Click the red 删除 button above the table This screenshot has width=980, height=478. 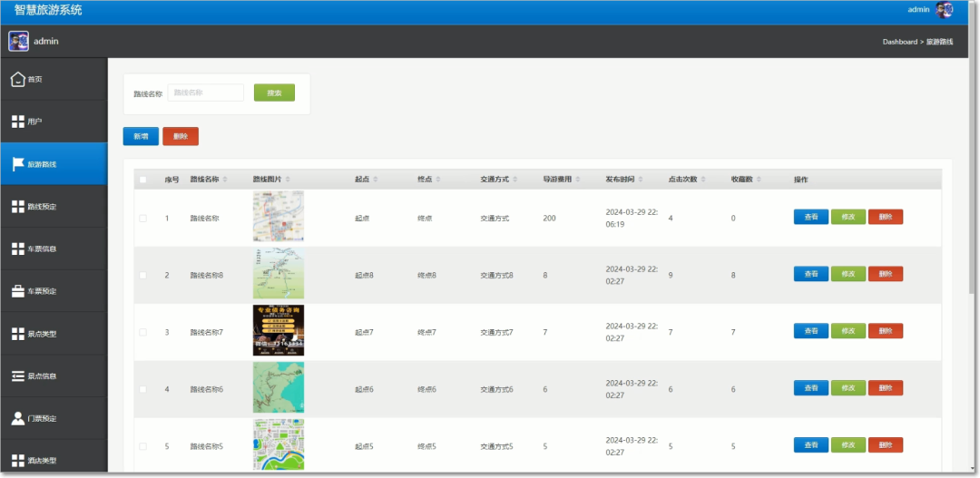tap(181, 136)
